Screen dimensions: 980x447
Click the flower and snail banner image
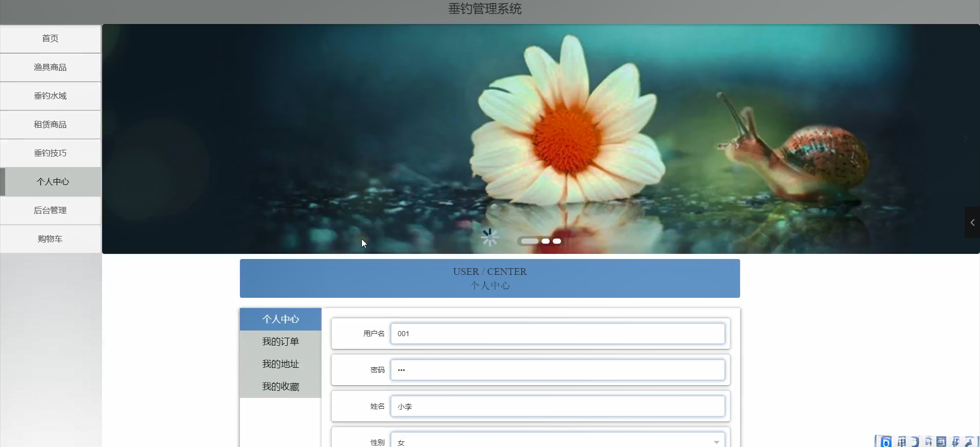[x=541, y=139]
